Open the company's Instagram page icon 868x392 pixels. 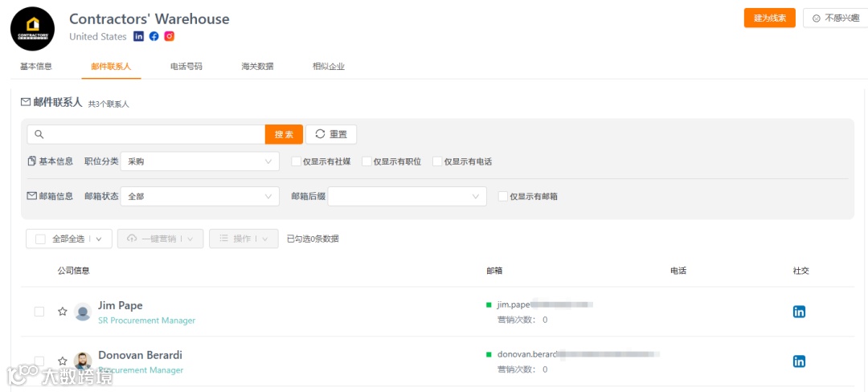tap(170, 36)
